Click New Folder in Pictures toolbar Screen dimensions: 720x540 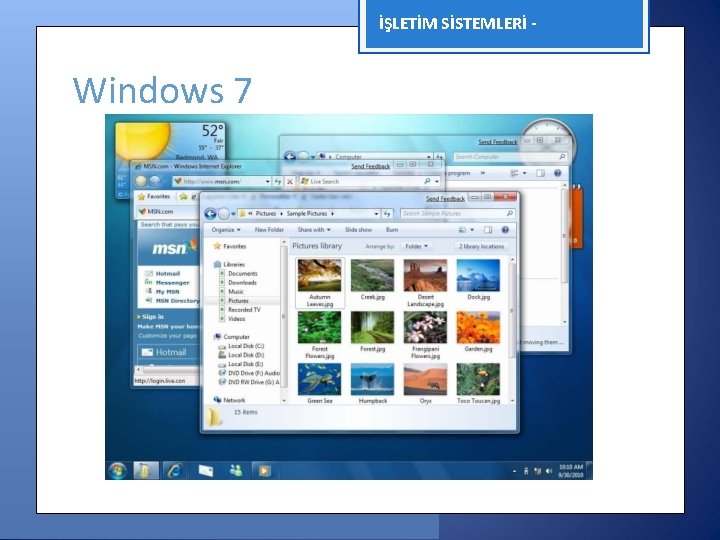[x=269, y=230]
